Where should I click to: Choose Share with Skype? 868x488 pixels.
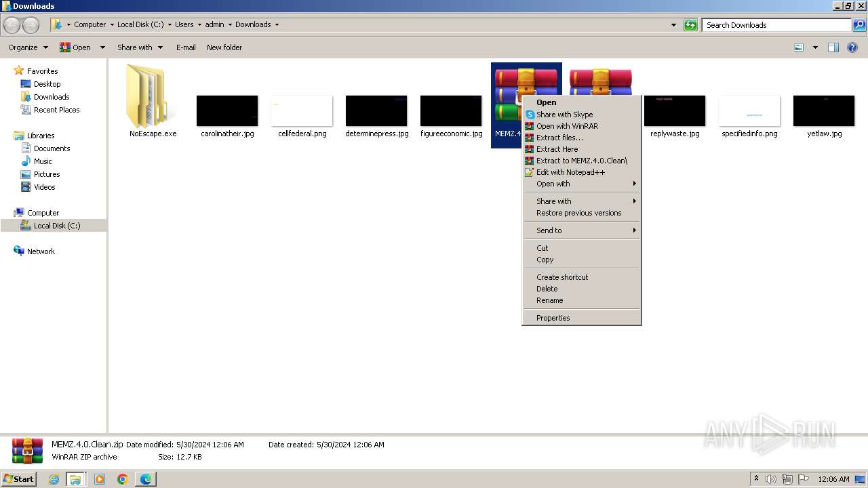click(x=581, y=115)
